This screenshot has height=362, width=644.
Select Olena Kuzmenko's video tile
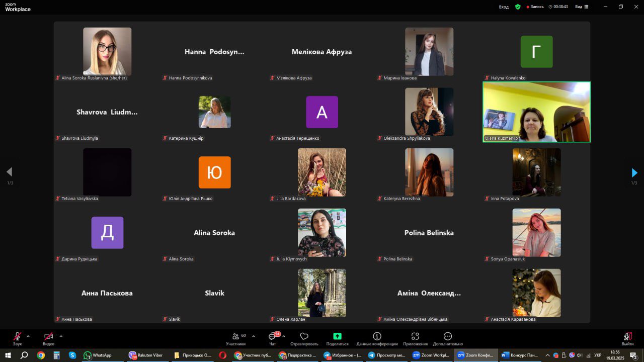click(536, 112)
